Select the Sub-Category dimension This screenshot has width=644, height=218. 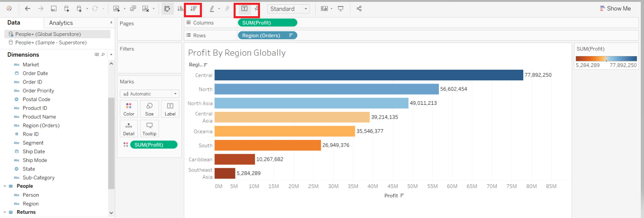[39, 178]
